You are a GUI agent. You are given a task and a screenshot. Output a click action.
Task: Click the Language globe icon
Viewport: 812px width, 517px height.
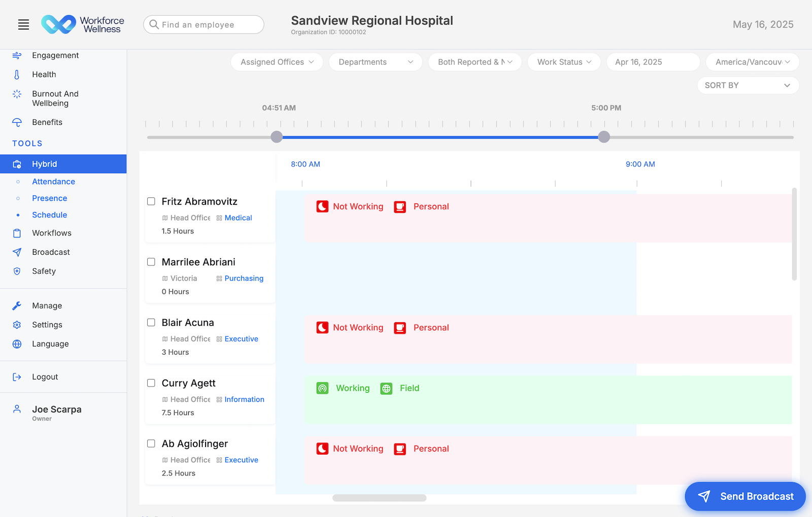17,343
